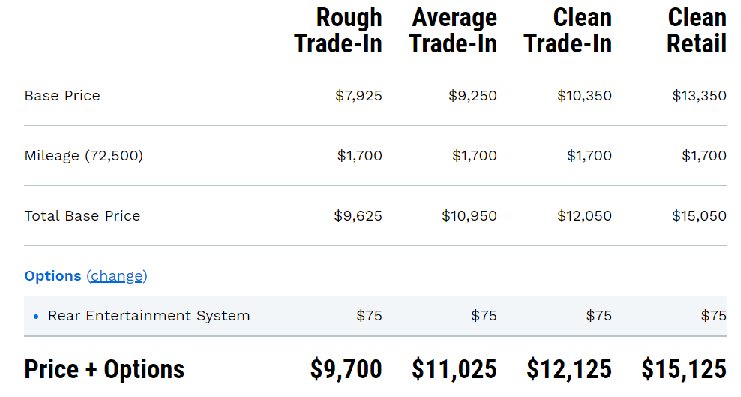
Task: Click the Rough Trade-In column header
Action: pos(338,30)
